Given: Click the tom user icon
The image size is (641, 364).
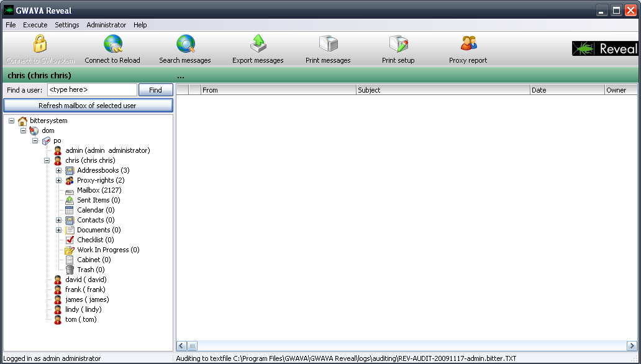Looking at the screenshot, I should pos(58,319).
